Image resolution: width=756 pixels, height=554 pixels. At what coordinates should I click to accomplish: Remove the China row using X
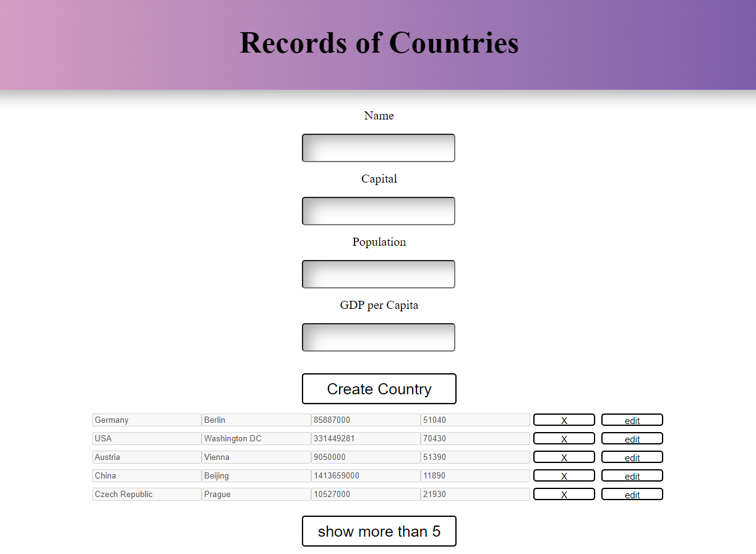coord(564,475)
